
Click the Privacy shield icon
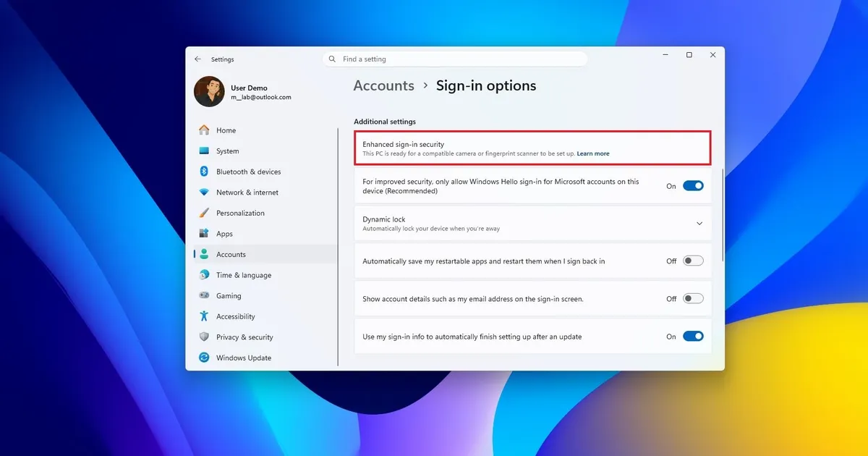coord(204,337)
